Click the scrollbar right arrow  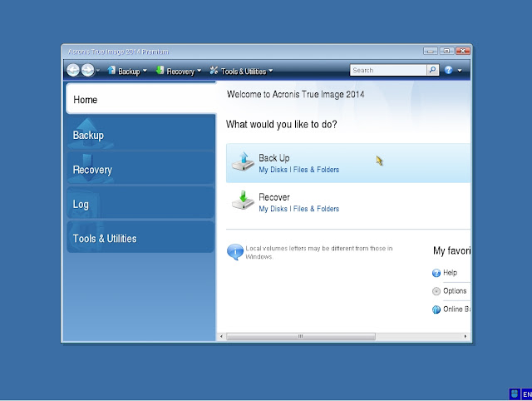[465, 336]
